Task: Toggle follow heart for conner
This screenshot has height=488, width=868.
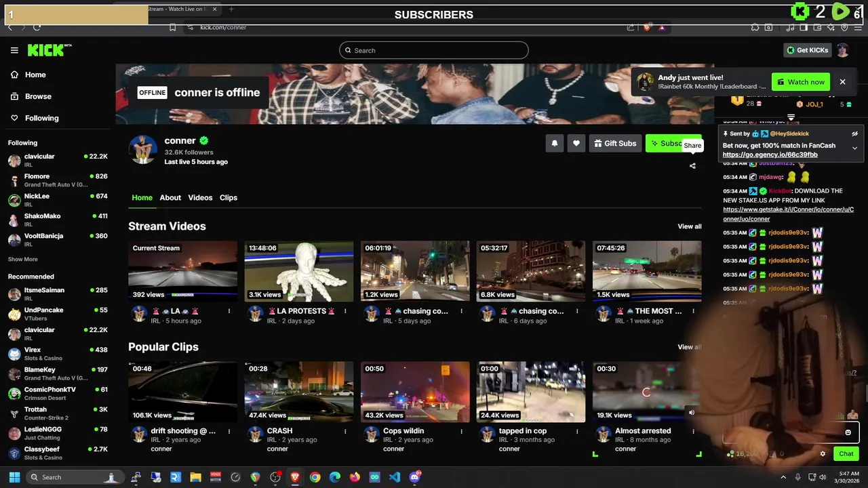Action: (x=576, y=143)
